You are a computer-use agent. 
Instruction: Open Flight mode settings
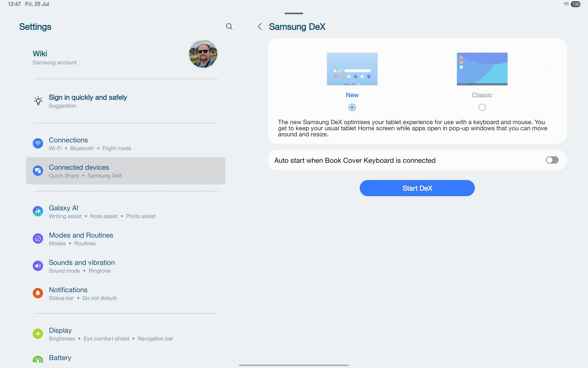[x=117, y=148]
